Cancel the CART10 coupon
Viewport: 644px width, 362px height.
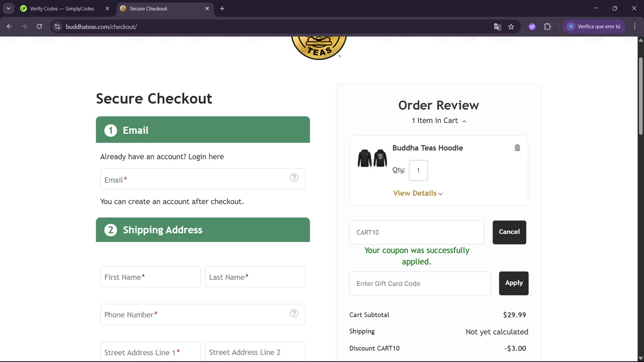tap(509, 232)
